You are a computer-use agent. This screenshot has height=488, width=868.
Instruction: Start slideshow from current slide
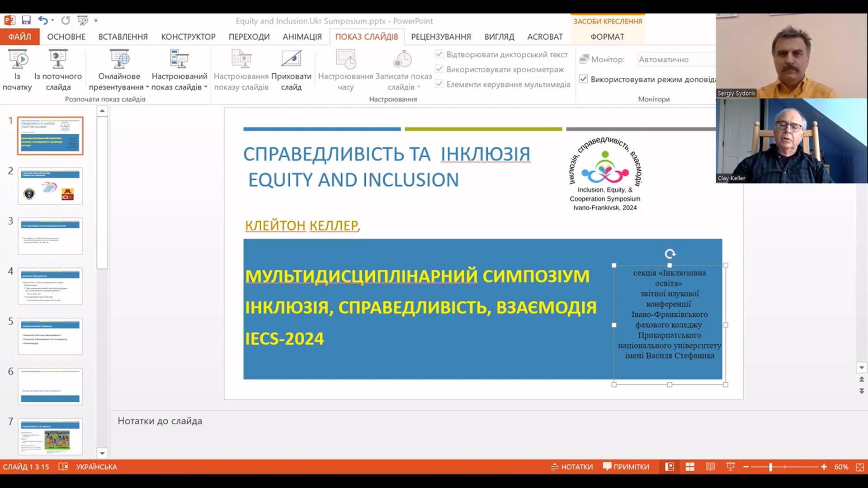tap(58, 60)
